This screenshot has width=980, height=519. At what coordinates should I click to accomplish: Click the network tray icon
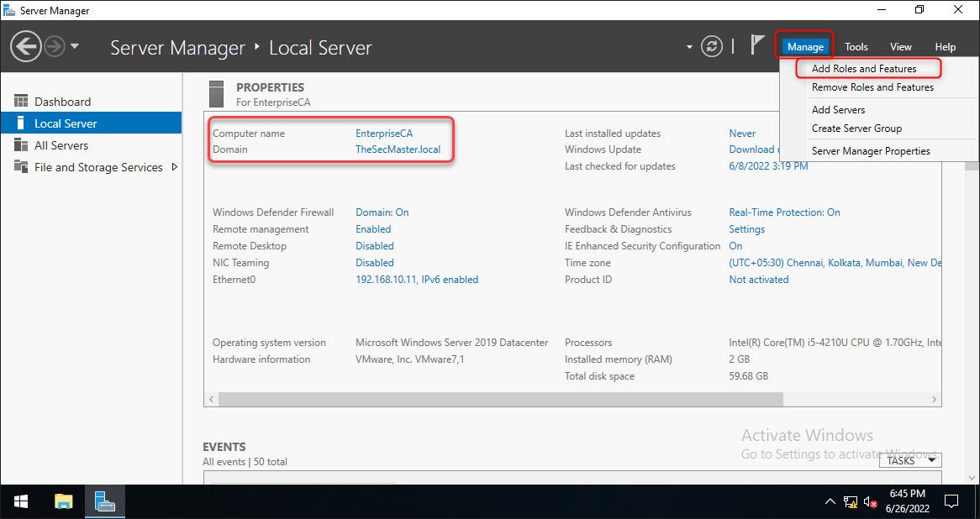click(850, 501)
